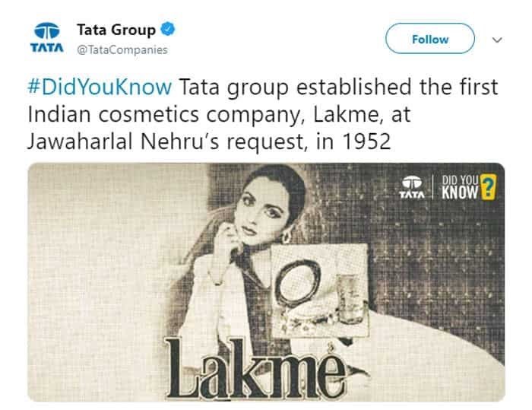
Task: Click the Tata Group display name
Action: click(116, 30)
